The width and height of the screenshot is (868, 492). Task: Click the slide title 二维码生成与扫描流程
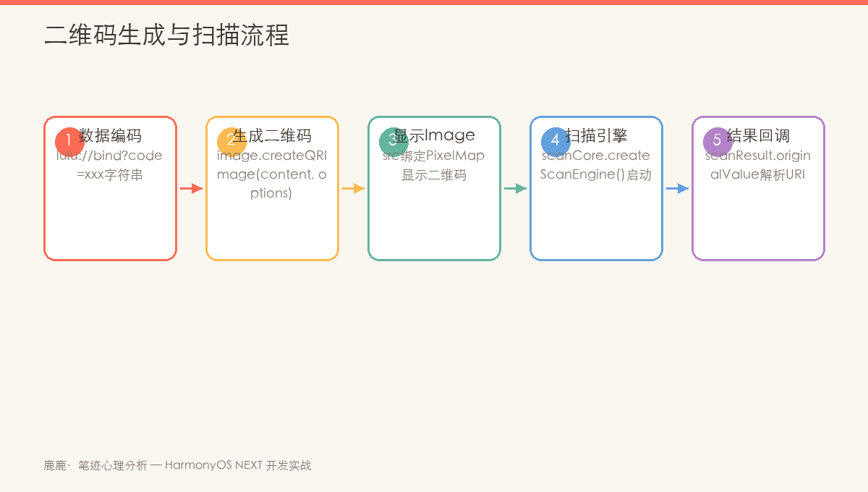coord(167,35)
